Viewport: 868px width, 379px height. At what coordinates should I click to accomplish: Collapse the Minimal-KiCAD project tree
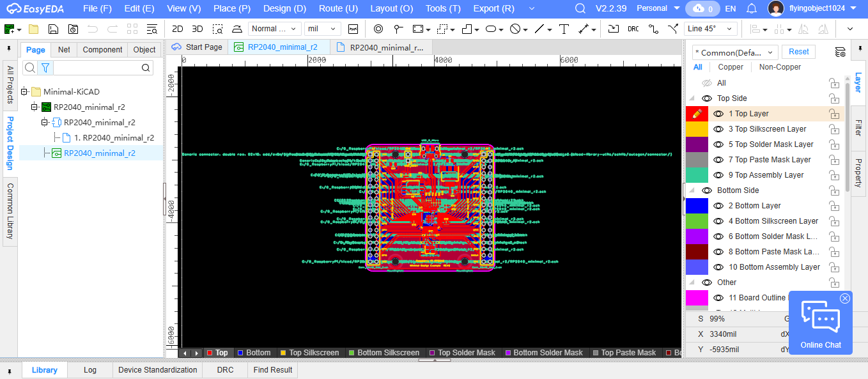24,91
